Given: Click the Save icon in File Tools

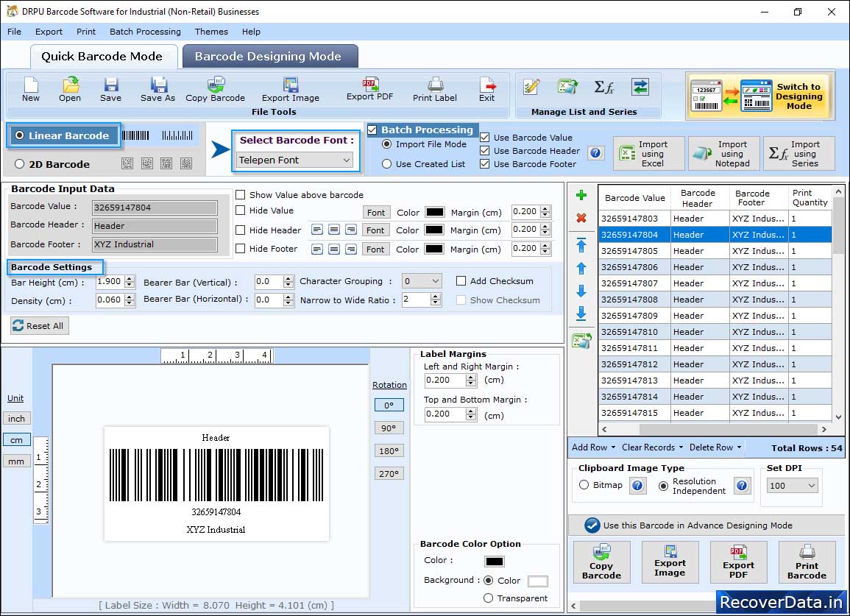Looking at the screenshot, I should click(110, 89).
